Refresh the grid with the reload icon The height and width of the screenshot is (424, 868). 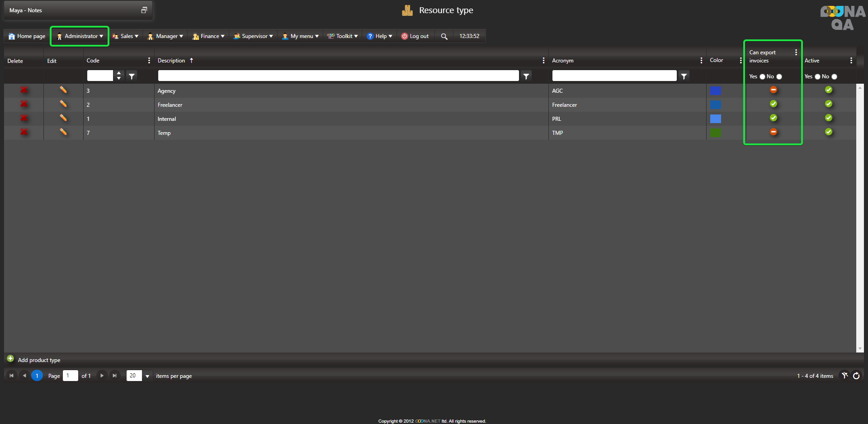(x=856, y=376)
